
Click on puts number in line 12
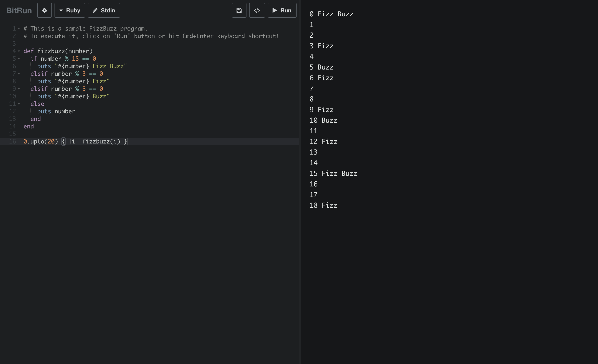click(56, 111)
